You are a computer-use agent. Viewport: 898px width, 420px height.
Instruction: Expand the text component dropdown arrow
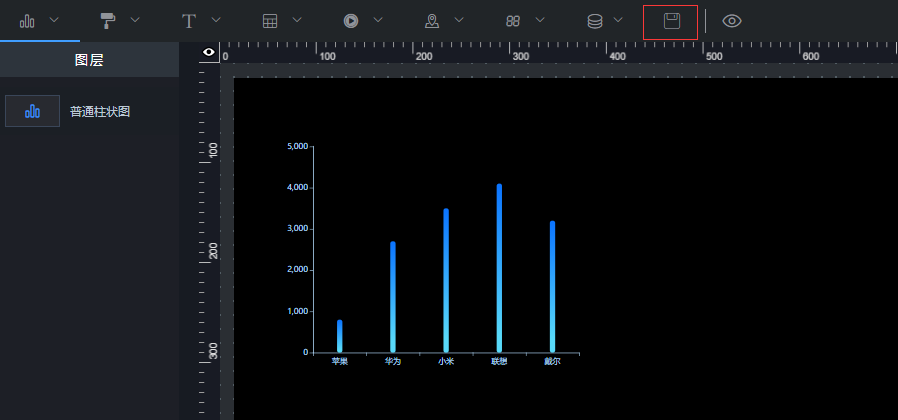click(216, 19)
